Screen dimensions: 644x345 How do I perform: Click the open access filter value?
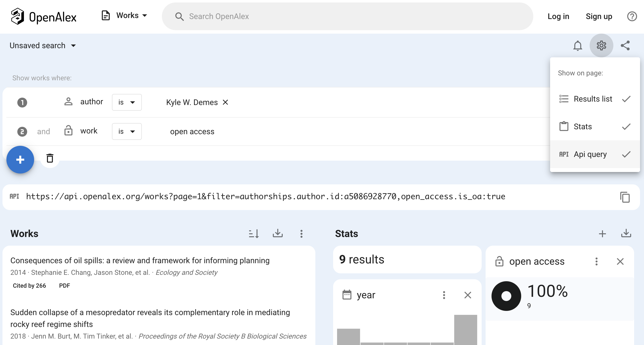(x=192, y=131)
